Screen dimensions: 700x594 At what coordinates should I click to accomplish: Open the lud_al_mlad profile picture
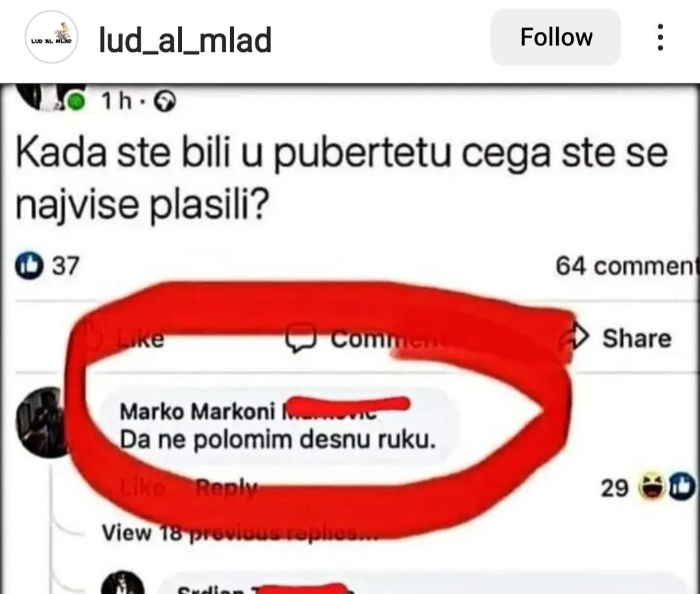[x=51, y=37]
